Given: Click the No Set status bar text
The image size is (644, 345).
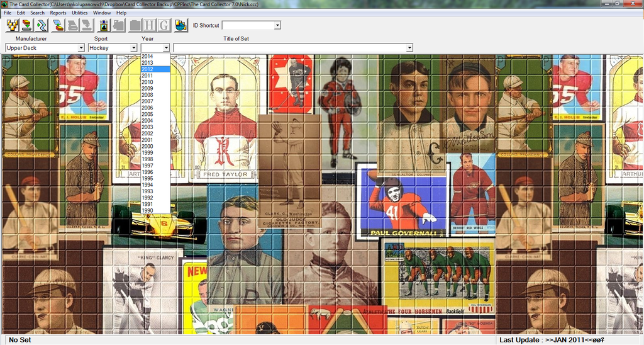Looking at the screenshot, I should pyautogui.click(x=19, y=340).
